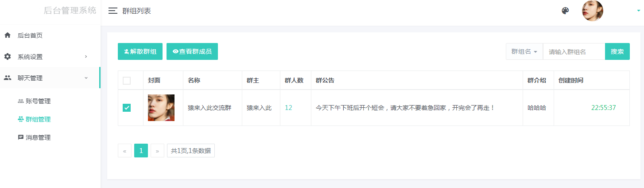
Task: Click the 账号管理 accounts icon
Action: [x=20, y=101]
